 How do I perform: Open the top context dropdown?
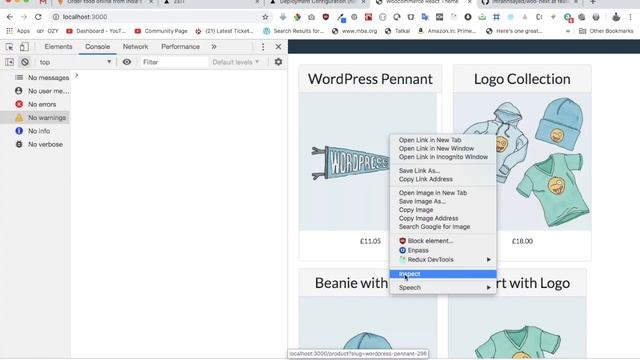[x=75, y=62]
